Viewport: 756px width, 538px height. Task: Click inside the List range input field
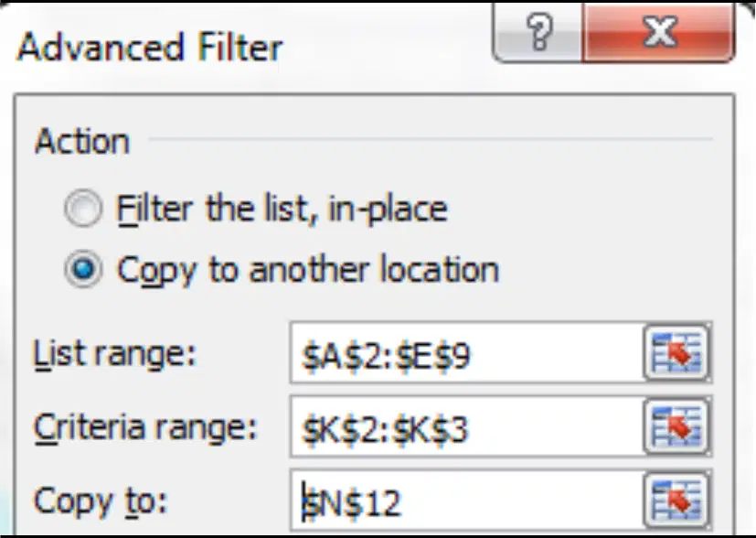467,353
